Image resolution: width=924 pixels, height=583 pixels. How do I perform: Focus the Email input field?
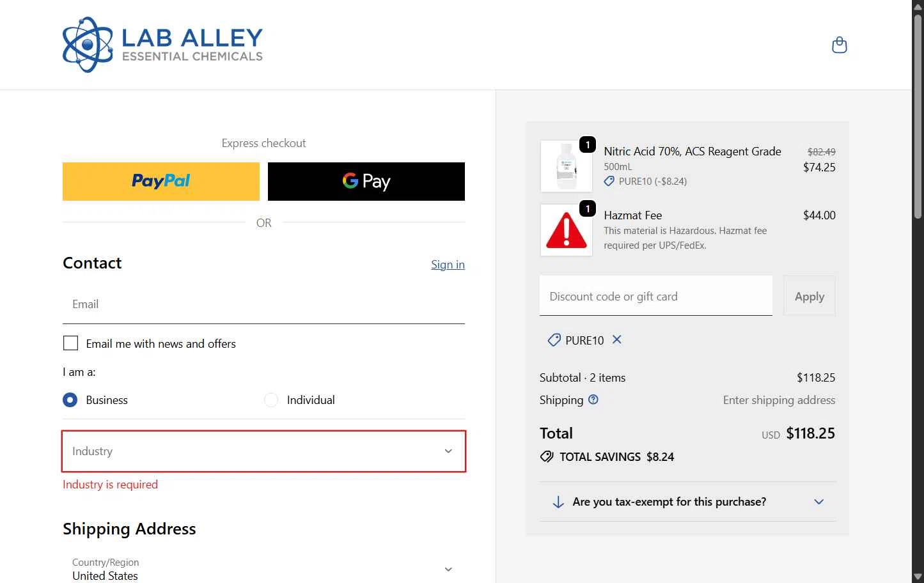[263, 304]
